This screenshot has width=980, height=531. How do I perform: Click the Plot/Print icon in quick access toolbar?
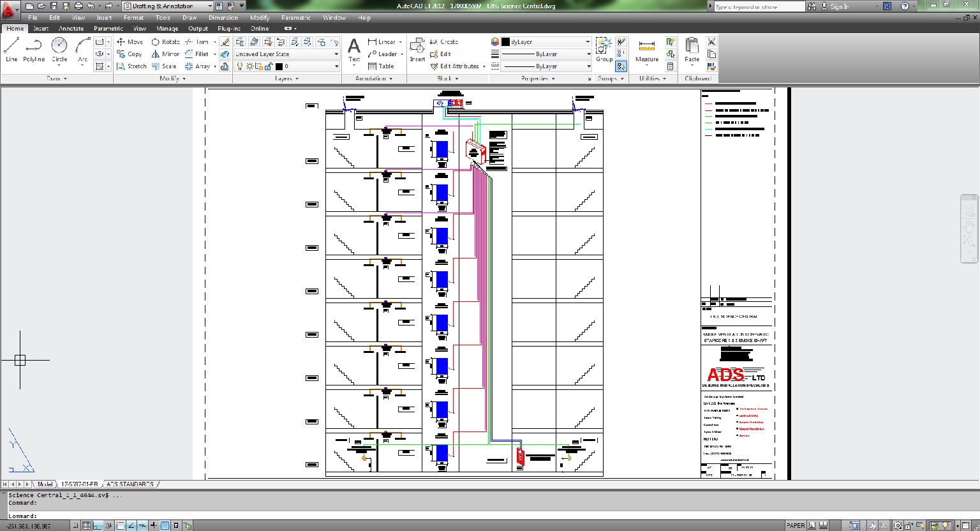tap(79, 6)
